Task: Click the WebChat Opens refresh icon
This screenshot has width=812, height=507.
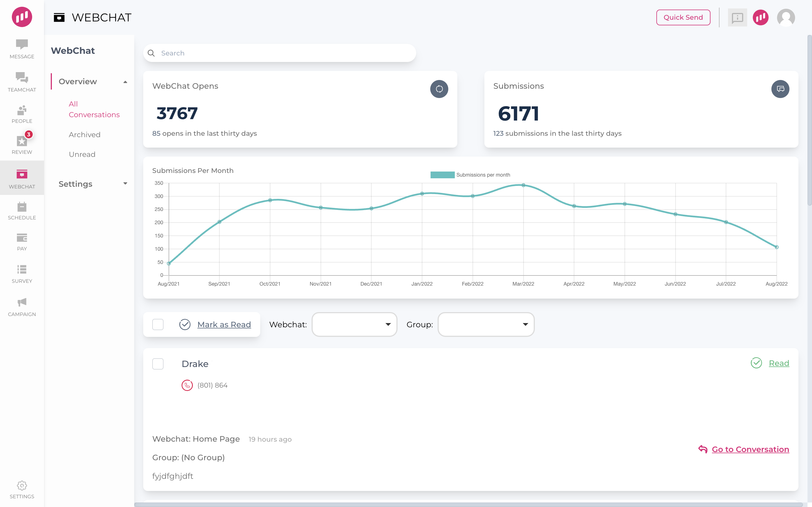Action: pyautogui.click(x=439, y=89)
